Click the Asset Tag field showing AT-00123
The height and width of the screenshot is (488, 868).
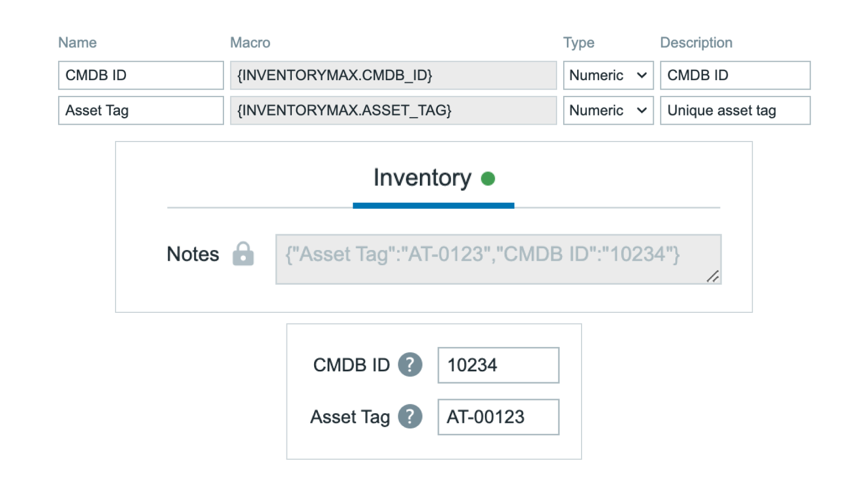[x=497, y=417]
